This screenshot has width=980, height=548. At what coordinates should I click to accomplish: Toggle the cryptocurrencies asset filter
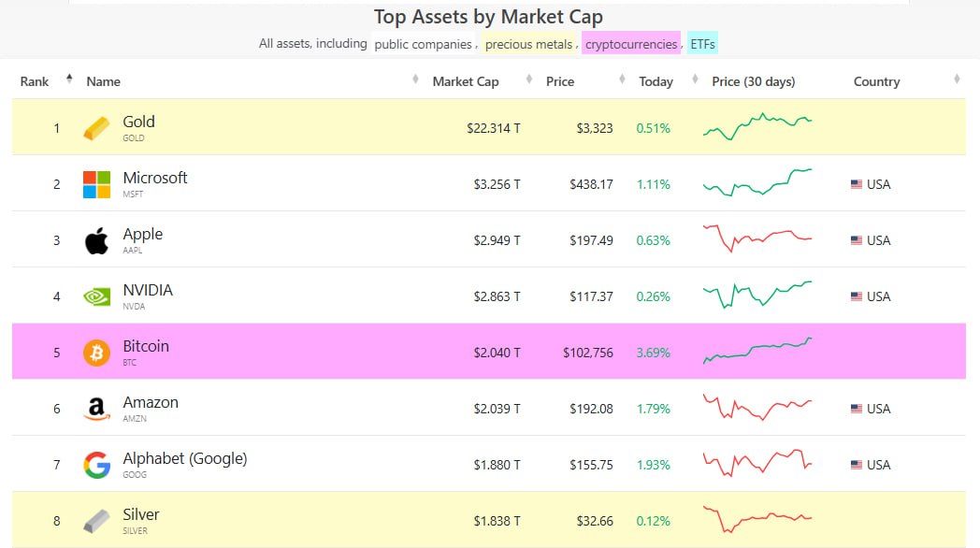tap(630, 43)
